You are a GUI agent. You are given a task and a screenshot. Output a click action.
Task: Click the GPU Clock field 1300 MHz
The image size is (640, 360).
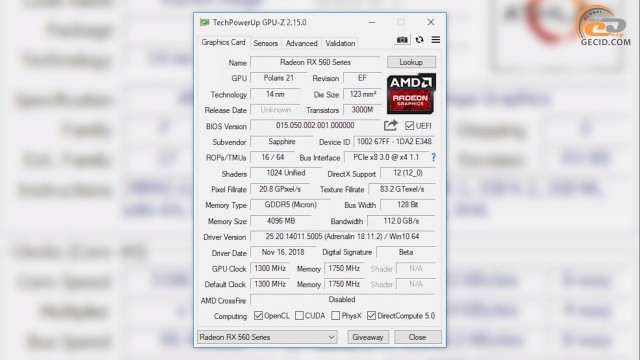click(x=270, y=268)
